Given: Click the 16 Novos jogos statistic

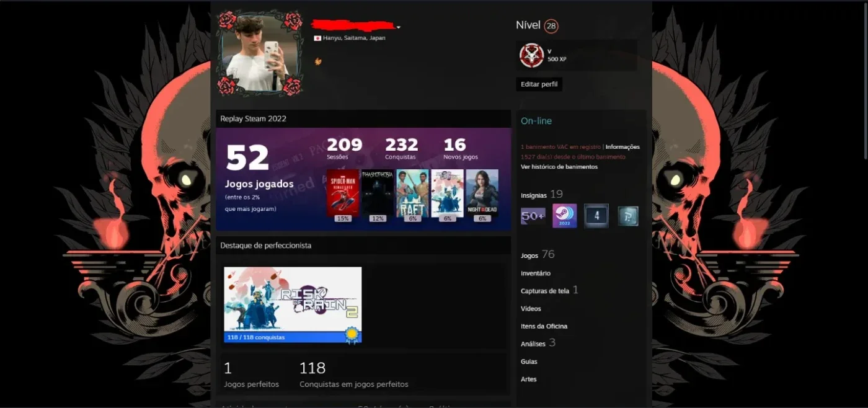Looking at the screenshot, I should pyautogui.click(x=461, y=149).
